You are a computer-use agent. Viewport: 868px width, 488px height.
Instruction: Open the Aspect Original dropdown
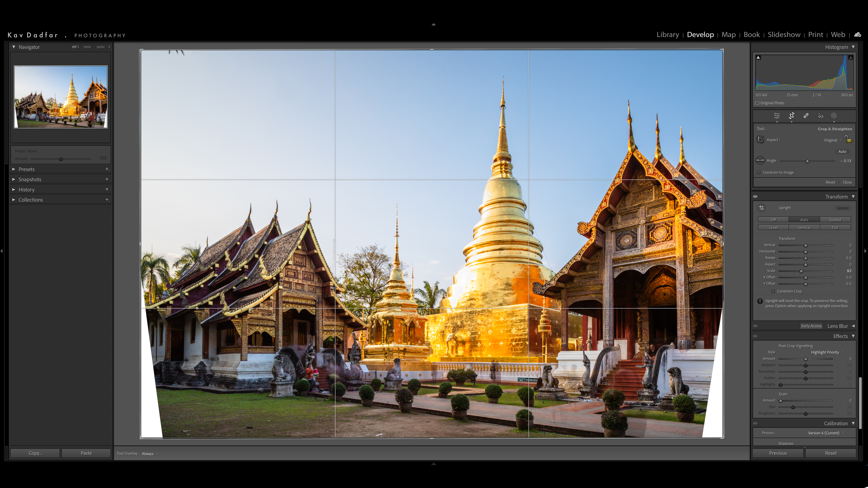click(832, 140)
